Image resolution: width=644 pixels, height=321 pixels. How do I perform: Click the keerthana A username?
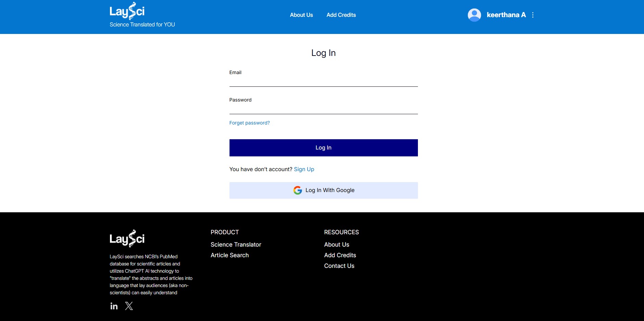click(x=506, y=15)
